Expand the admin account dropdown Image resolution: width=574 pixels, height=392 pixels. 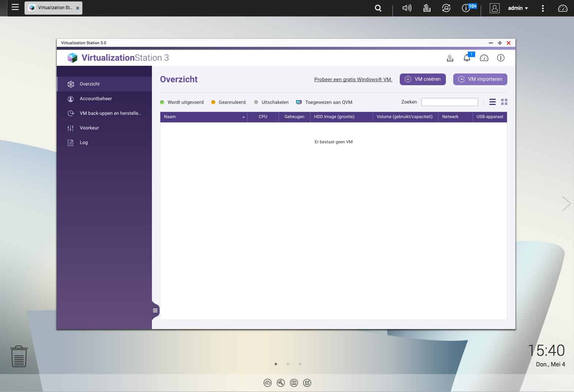point(518,8)
